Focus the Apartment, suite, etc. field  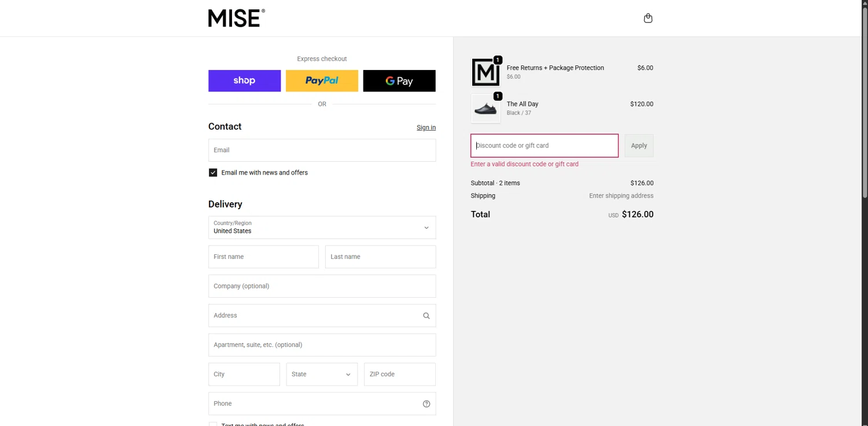tap(322, 345)
